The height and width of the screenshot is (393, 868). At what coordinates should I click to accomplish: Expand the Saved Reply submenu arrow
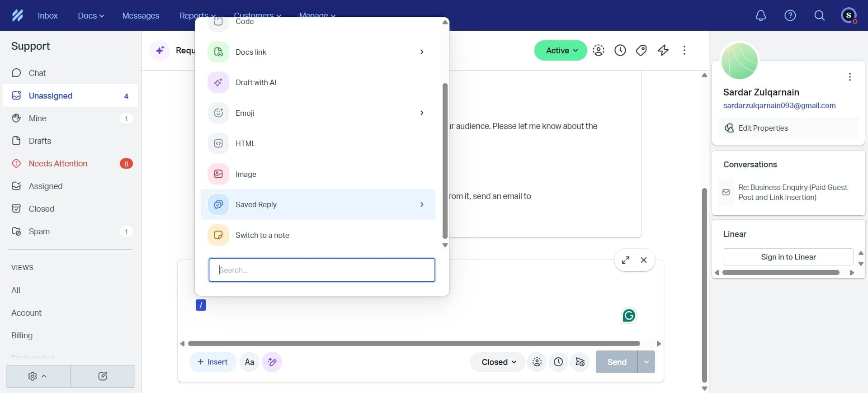pos(422,204)
